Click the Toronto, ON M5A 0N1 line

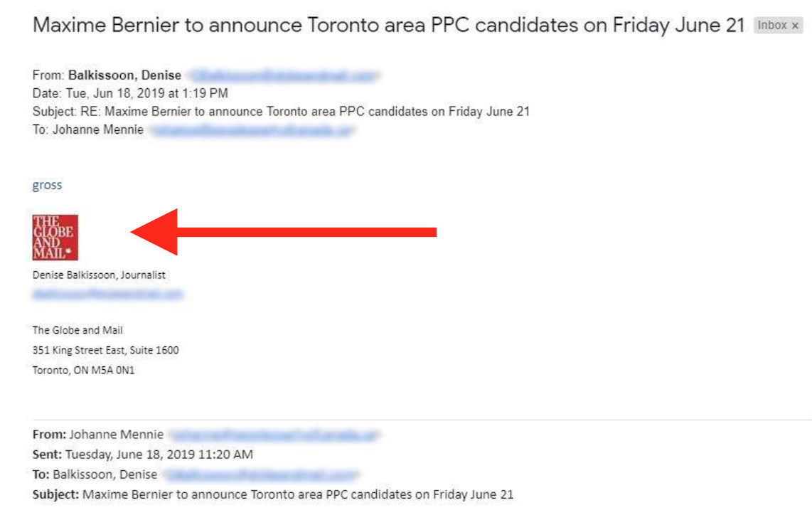pos(83,370)
